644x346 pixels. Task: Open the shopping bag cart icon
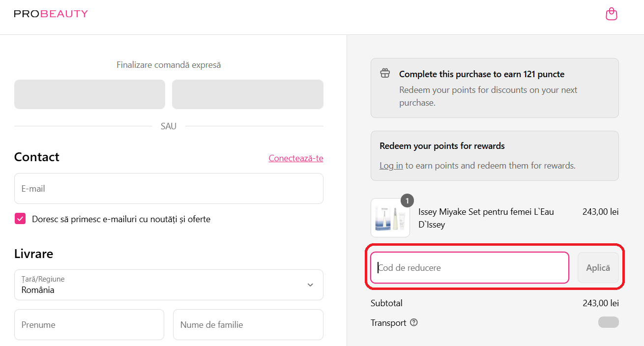coord(611,14)
